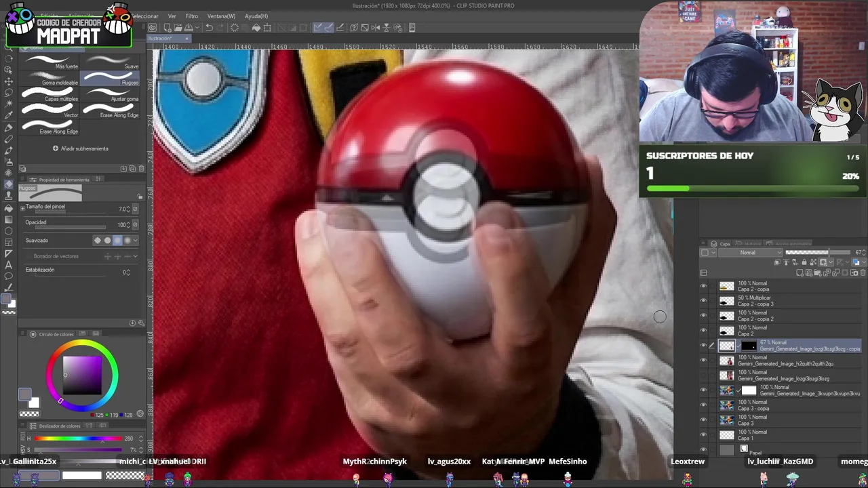Click the main drawing color swatch
Viewport: 868px width, 488px height.
click(24, 394)
